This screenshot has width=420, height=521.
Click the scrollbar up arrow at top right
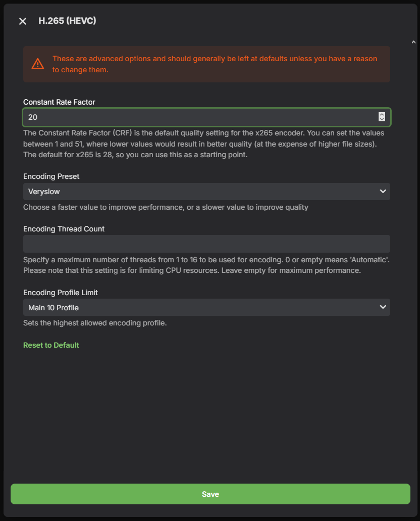(414, 42)
